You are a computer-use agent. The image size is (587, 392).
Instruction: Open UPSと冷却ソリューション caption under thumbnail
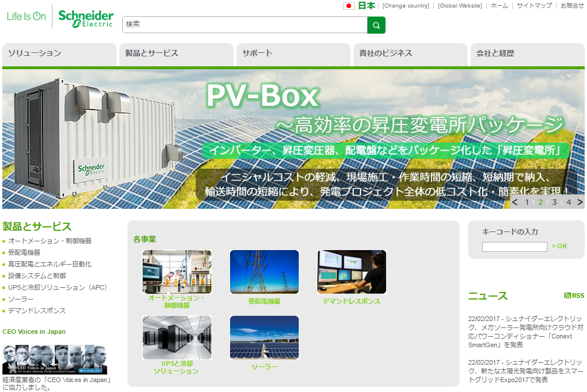click(x=176, y=368)
